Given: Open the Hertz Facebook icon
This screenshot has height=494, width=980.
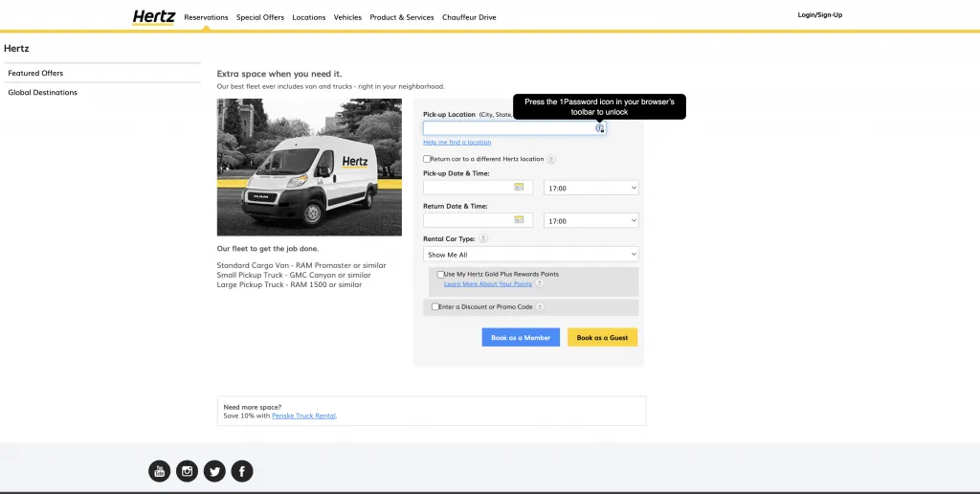Looking at the screenshot, I should tap(242, 471).
